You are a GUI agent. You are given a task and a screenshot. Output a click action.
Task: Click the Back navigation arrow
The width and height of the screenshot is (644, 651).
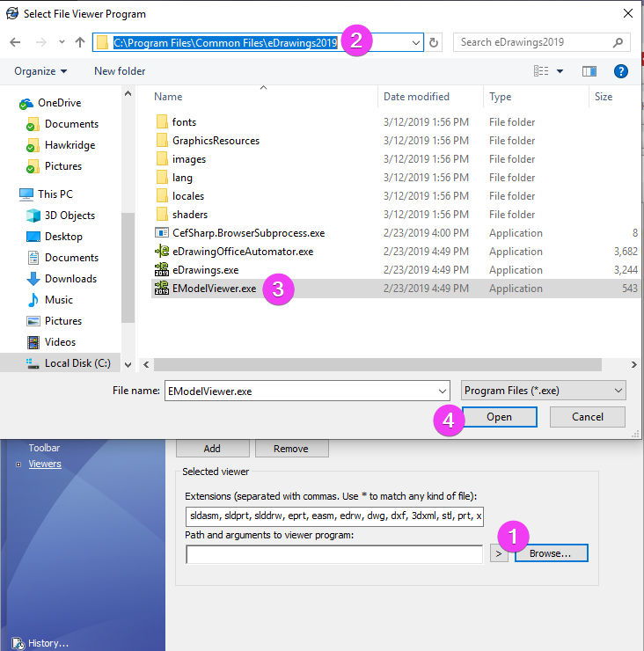pos(15,42)
